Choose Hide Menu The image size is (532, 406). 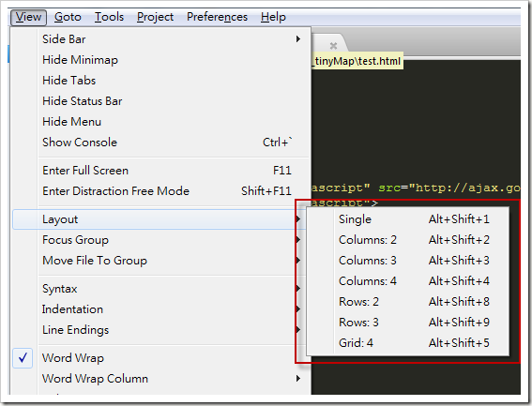(x=161, y=122)
